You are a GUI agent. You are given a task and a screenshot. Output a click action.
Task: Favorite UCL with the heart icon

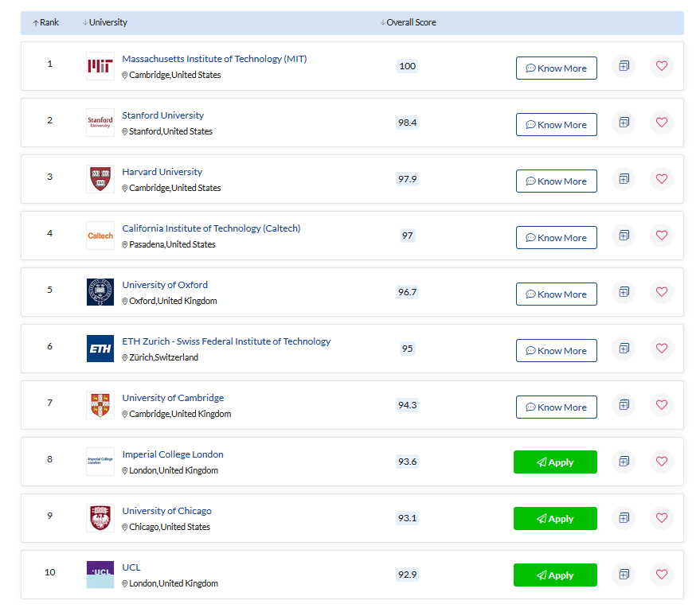(x=662, y=575)
